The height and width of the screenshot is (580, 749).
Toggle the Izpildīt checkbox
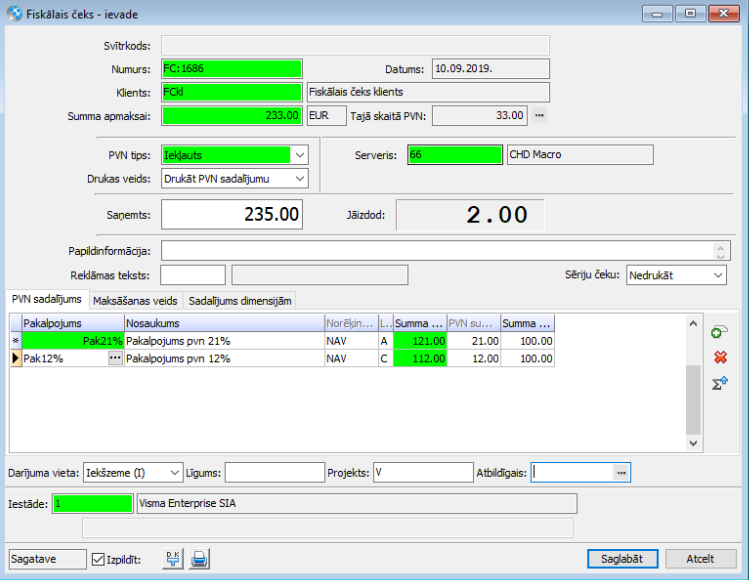point(98,559)
